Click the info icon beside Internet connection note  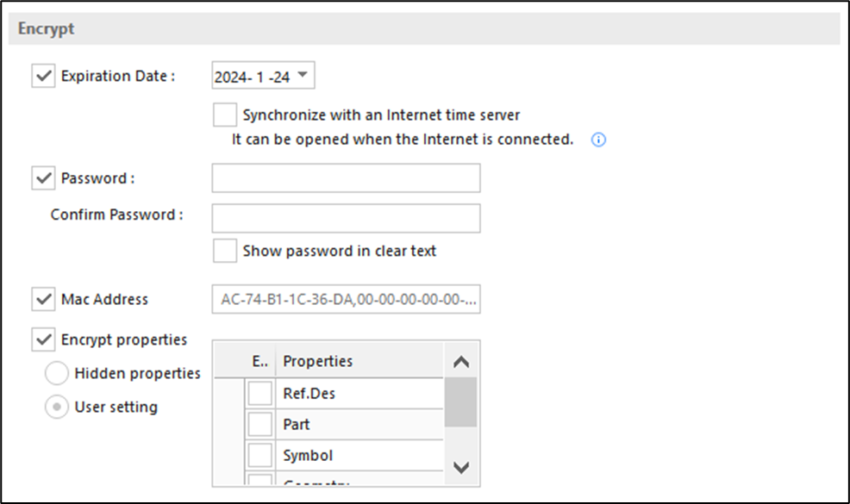598,140
